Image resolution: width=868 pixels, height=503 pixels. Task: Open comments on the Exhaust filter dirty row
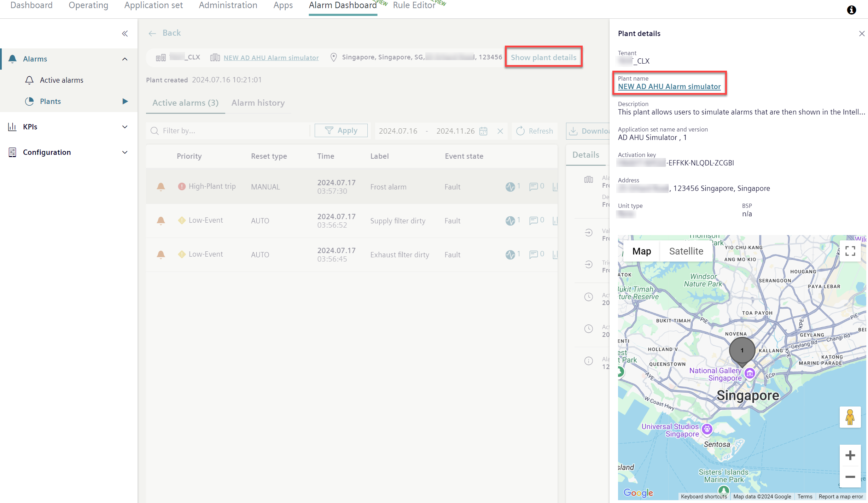point(533,255)
